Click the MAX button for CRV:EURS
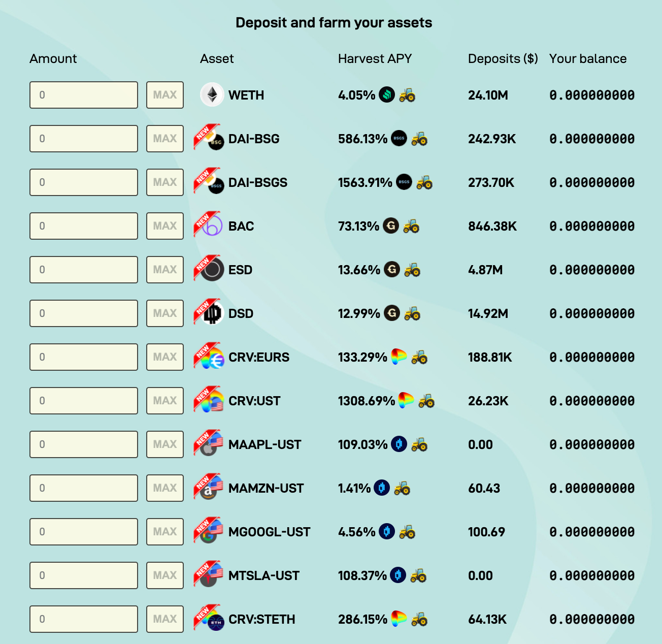662x644 pixels. (165, 357)
